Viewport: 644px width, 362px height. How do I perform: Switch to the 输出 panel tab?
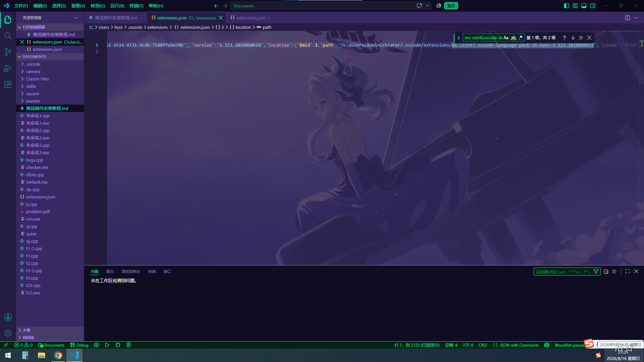(x=110, y=271)
